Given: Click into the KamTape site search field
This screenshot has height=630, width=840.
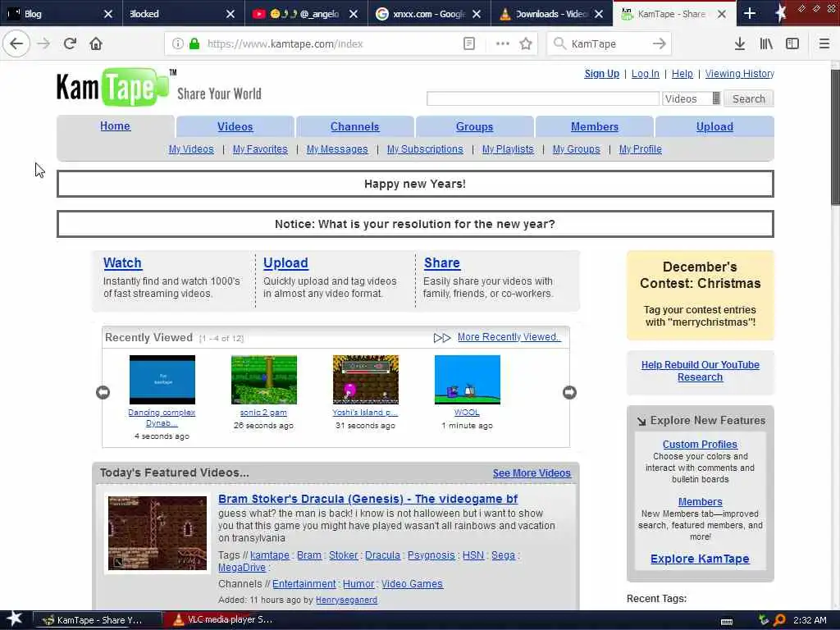Looking at the screenshot, I should [543, 98].
